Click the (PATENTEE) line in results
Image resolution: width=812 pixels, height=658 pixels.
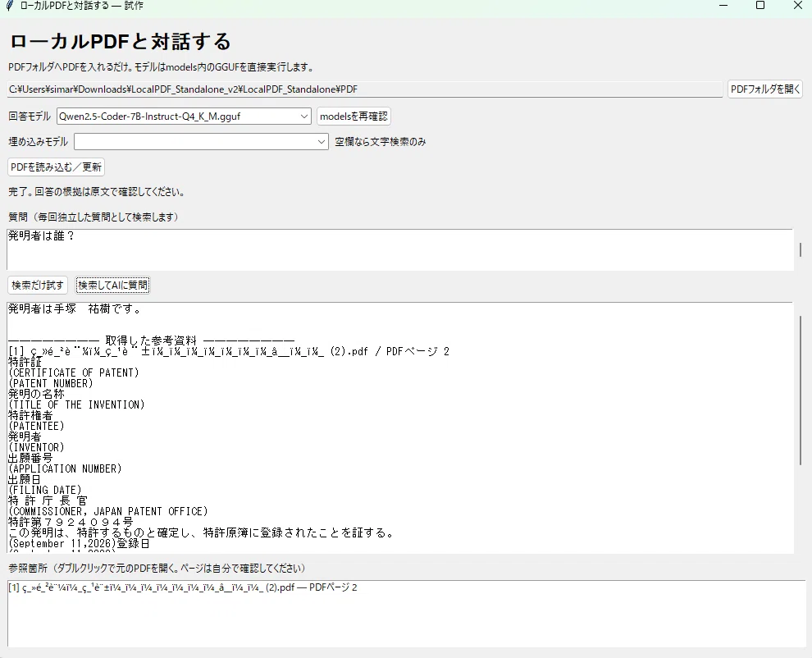(36, 427)
